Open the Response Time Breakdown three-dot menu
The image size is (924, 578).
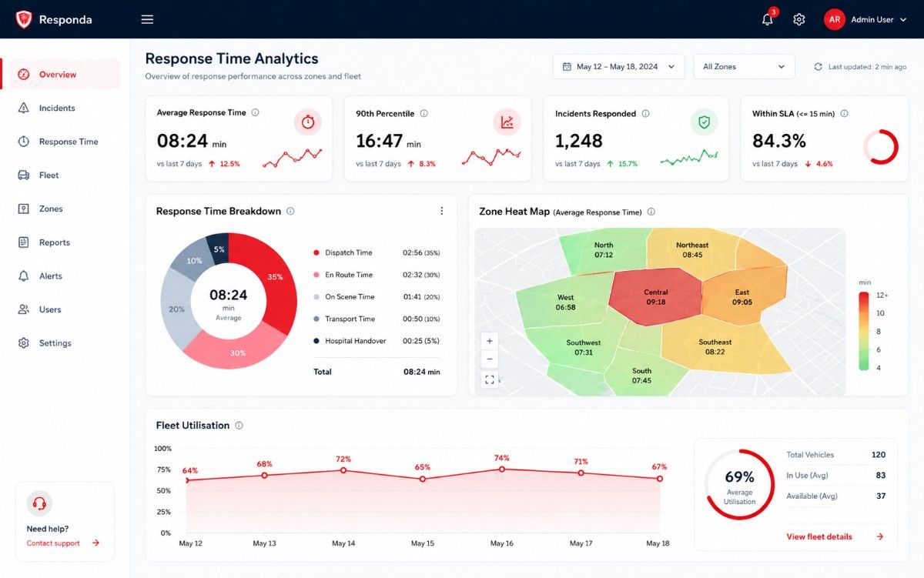click(441, 211)
